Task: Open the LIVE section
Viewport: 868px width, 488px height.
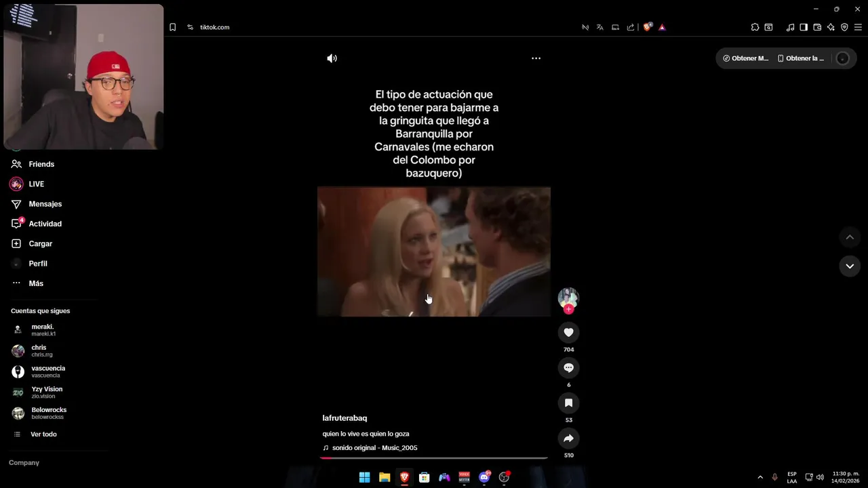Action: [36, 184]
